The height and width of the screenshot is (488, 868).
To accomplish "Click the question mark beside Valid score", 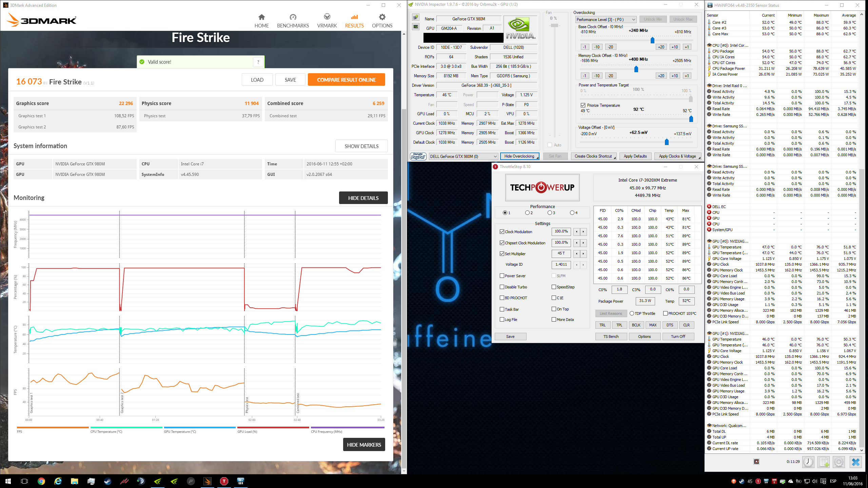I will point(258,62).
